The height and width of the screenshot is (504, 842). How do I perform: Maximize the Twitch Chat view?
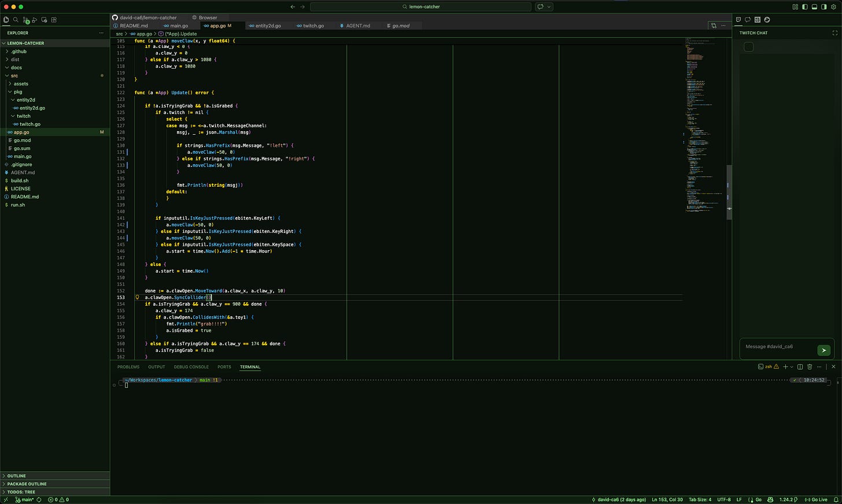pyautogui.click(x=834, y=33)
